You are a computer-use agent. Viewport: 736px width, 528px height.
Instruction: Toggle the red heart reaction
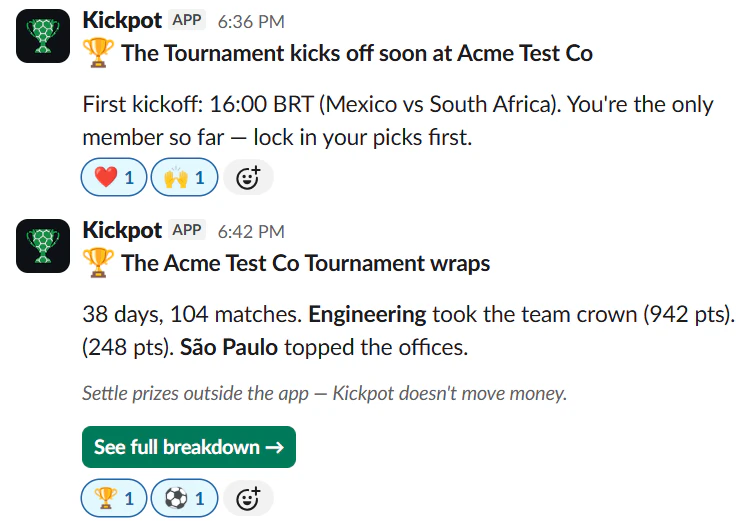click(x=114, y=177)
